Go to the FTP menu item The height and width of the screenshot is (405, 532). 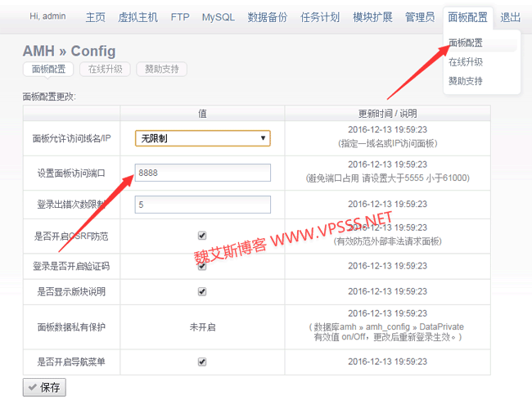[x=180, y=17]
